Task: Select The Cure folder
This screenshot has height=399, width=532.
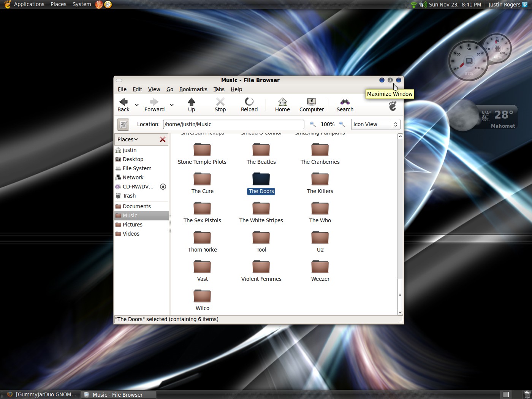Action: pyautogui.click(x=202, y=183)
